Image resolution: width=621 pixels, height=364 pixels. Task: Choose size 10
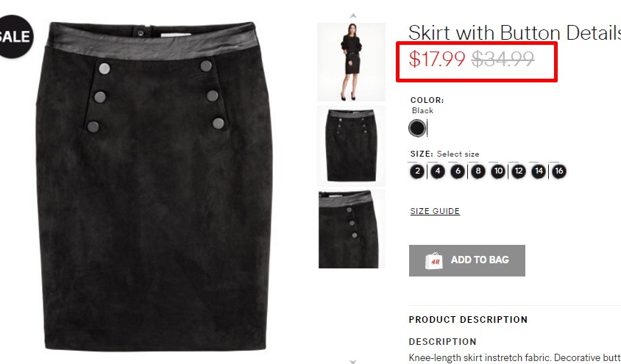tap(498, 171)
